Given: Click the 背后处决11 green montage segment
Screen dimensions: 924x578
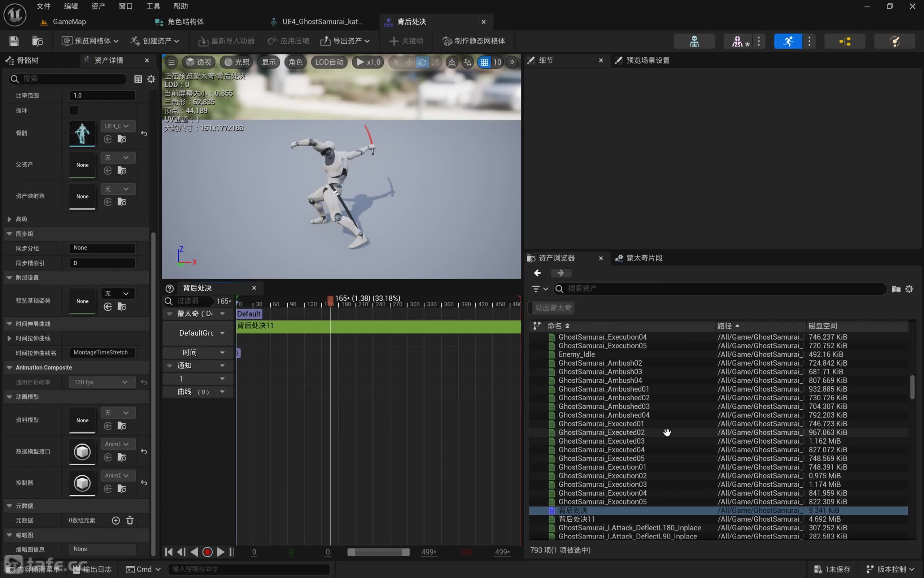Looking at the screenshot, I should 378,327.
